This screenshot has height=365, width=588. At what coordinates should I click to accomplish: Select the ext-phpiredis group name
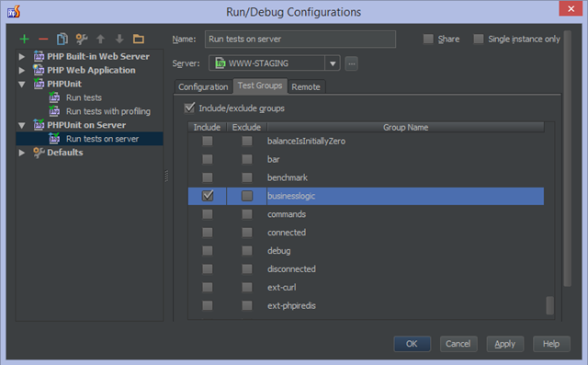click(291, 306)
